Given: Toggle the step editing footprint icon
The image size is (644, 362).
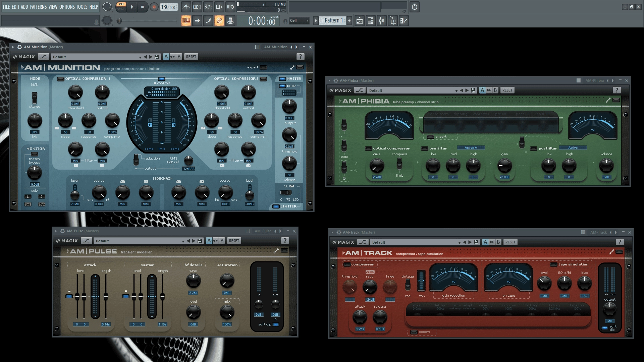Looking at the screenshot, I should (x=208, y=21).
